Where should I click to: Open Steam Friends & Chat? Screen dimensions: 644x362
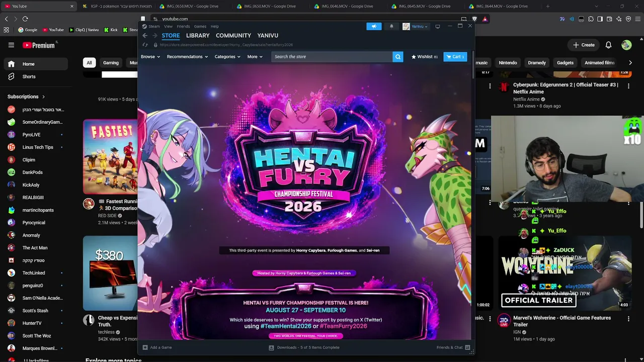click(453, 347)
